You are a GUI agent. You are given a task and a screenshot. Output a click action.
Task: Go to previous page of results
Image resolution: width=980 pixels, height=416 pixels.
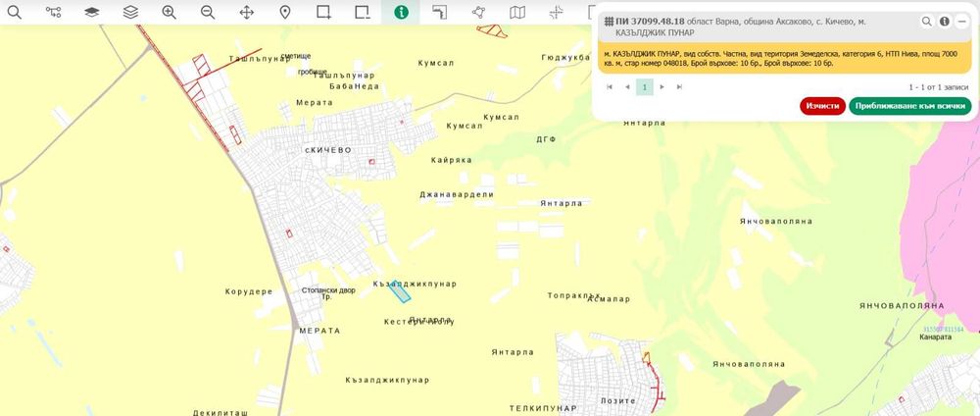point(627,87)
